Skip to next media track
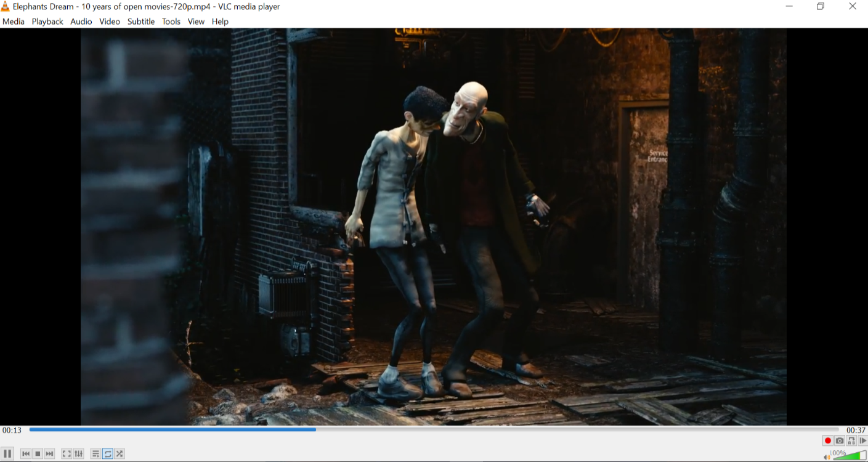Viewport: 868px width, 462px height. [50, 454]
